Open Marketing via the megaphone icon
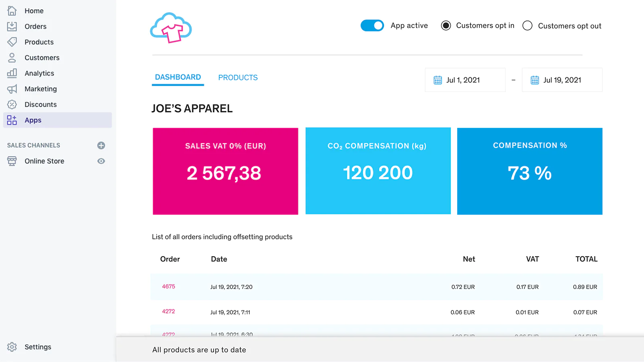644x362 pixels. click(12, 89)
